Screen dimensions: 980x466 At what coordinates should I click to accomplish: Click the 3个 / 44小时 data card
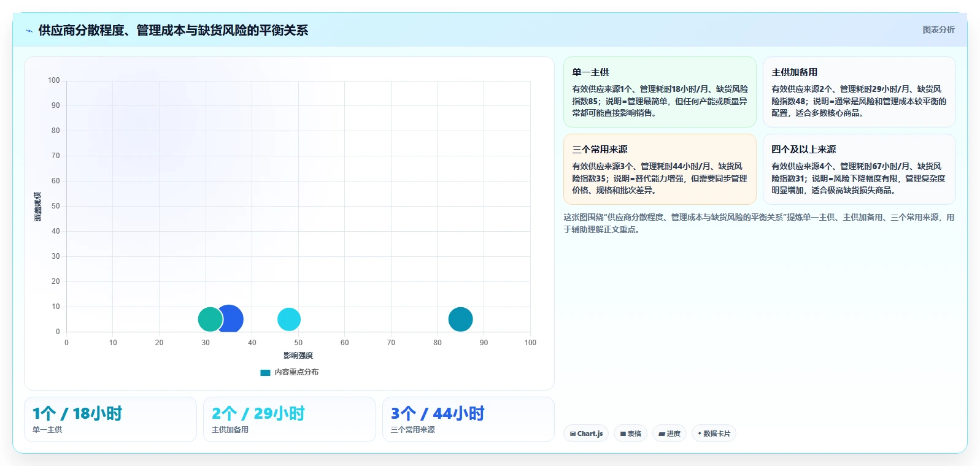(x=468, y=419)
